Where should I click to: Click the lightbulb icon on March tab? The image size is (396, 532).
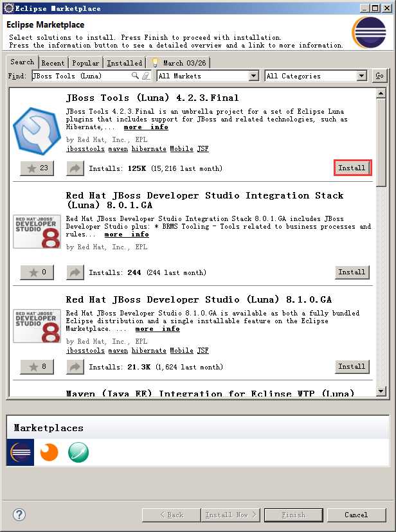coord(155,63)
